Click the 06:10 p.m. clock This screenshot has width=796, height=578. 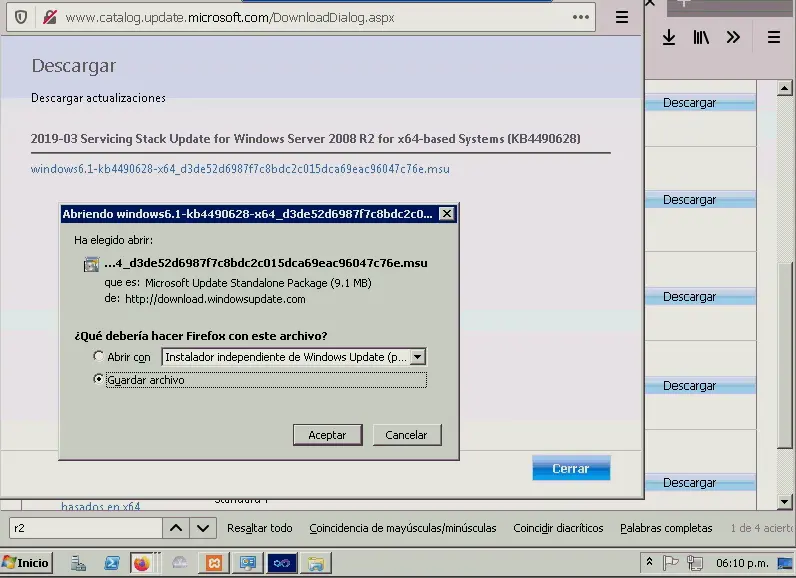coord(742,563)
